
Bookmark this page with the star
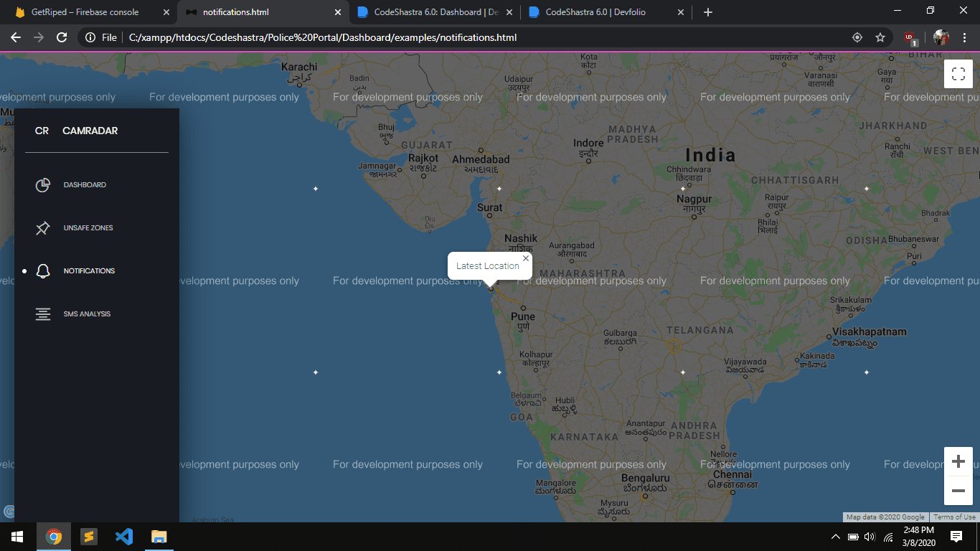[x=880, y=37]
